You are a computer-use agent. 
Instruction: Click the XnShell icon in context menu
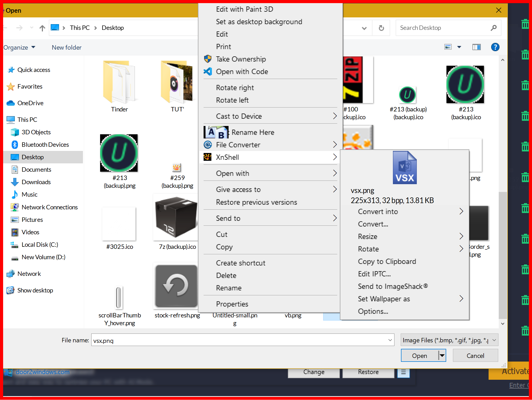207,157
